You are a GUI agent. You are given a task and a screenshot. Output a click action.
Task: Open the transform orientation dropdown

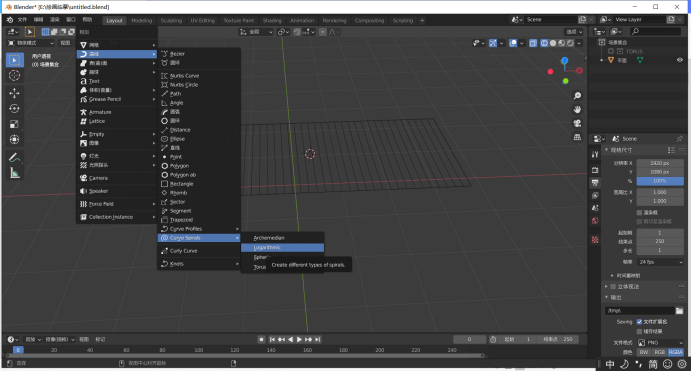pyautogui.click(x=256, y=32)
